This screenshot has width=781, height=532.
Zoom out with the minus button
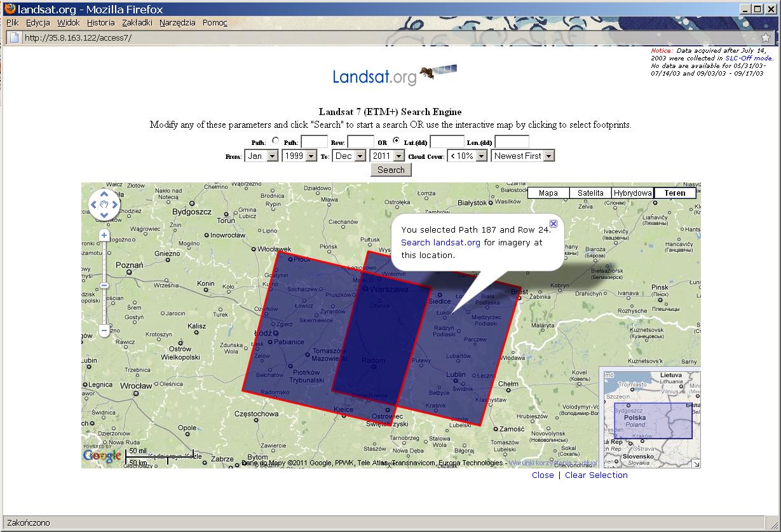coord(104,331)
